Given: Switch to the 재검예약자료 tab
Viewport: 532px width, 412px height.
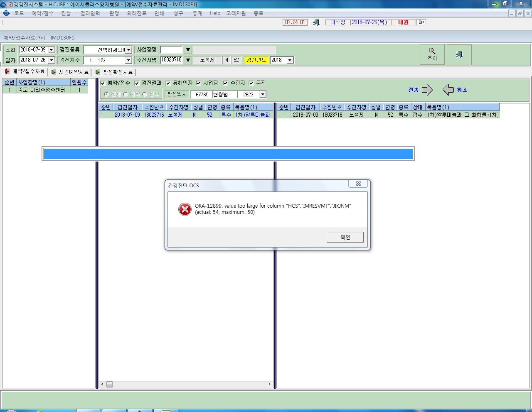Looking at the screenshot, I should click(x=70, y=72).
